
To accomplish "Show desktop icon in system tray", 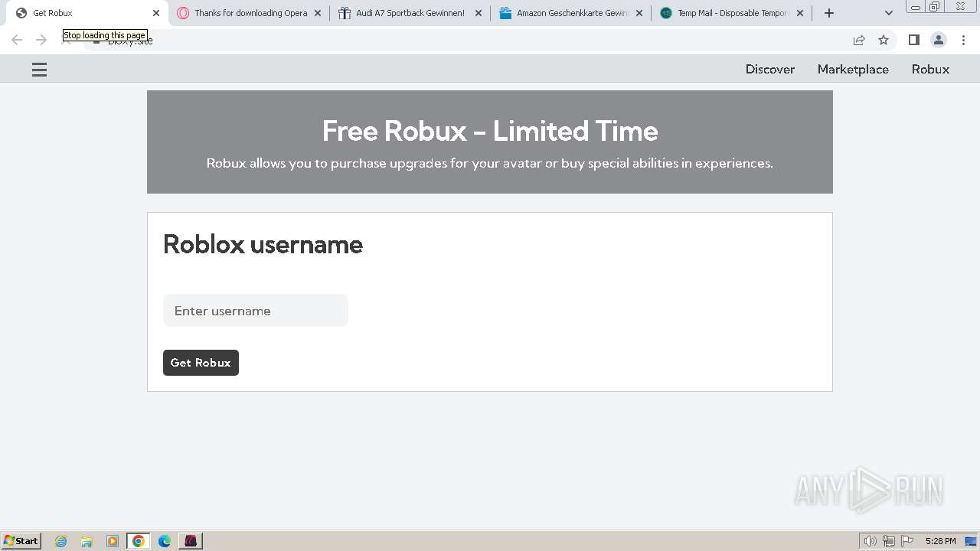I will coord(971,541).
